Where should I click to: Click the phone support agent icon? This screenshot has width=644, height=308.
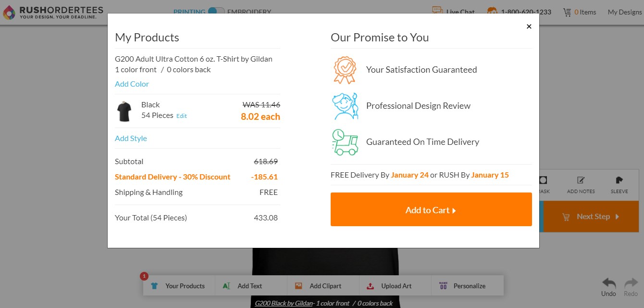492,12
